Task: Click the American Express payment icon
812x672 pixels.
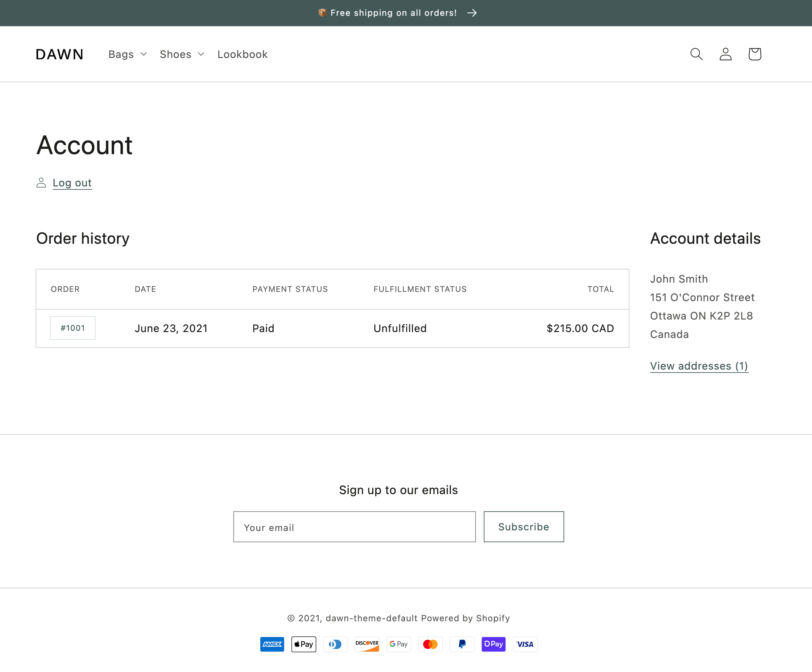Action: tap(272, 644)
